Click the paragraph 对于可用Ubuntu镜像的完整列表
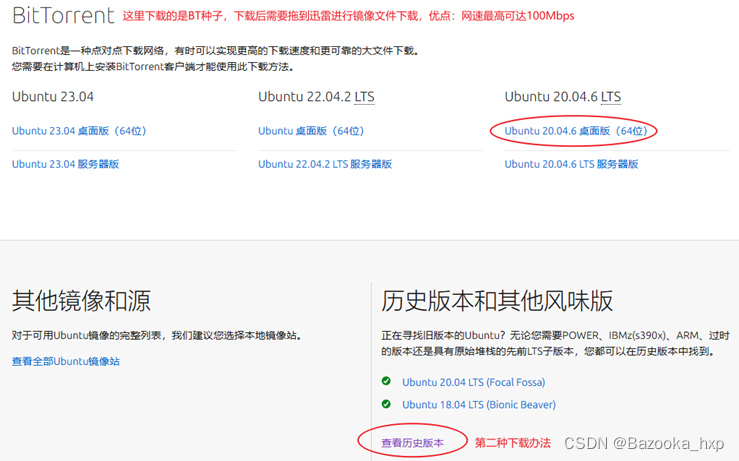 pyautogui.click(x=157, y=336)
